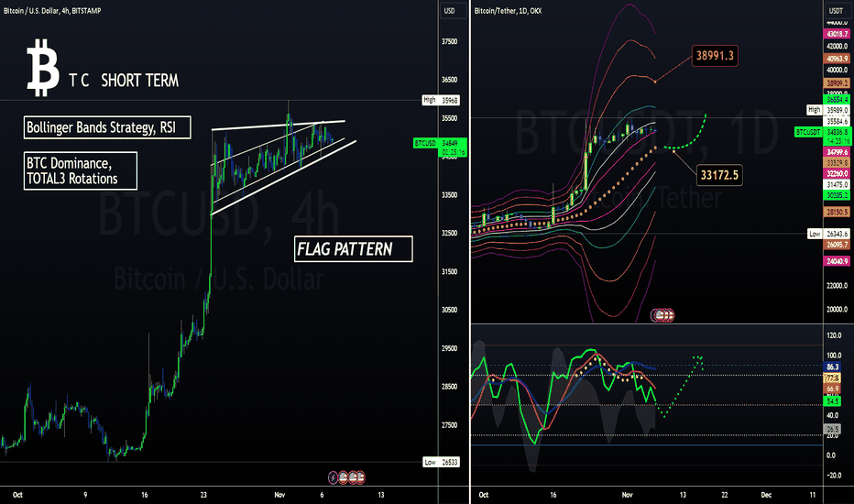Viewport: 854px width, 504px height.
Task: Click the 37500 level on left price scale
Action: coord(449,41)
